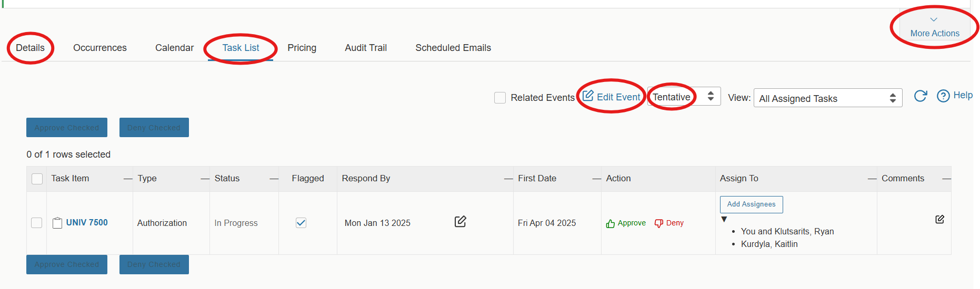The image size is (980, 289).
Task: Open the Audit Trail tab
Action: pyautogui.click(x=366, y=48)
